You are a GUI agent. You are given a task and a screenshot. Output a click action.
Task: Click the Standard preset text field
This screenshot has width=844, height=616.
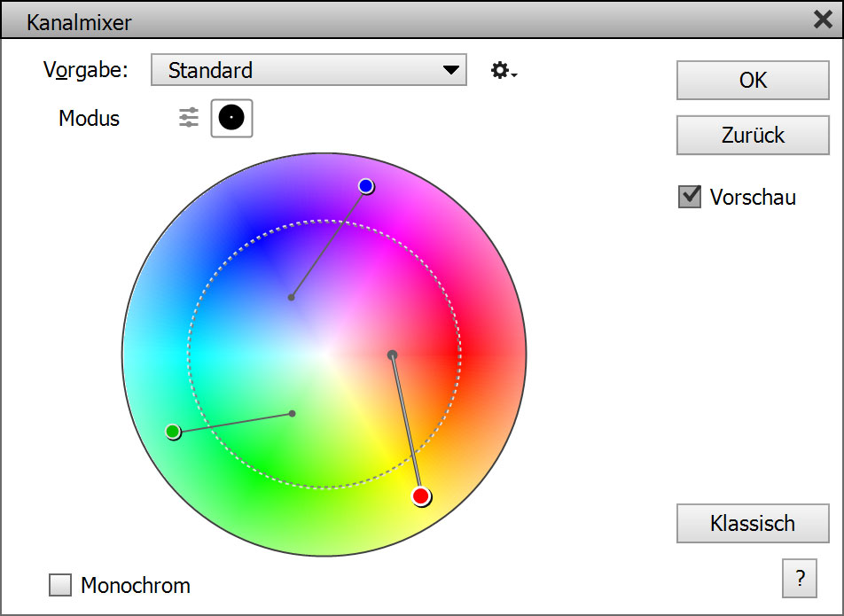coord(293,70)
